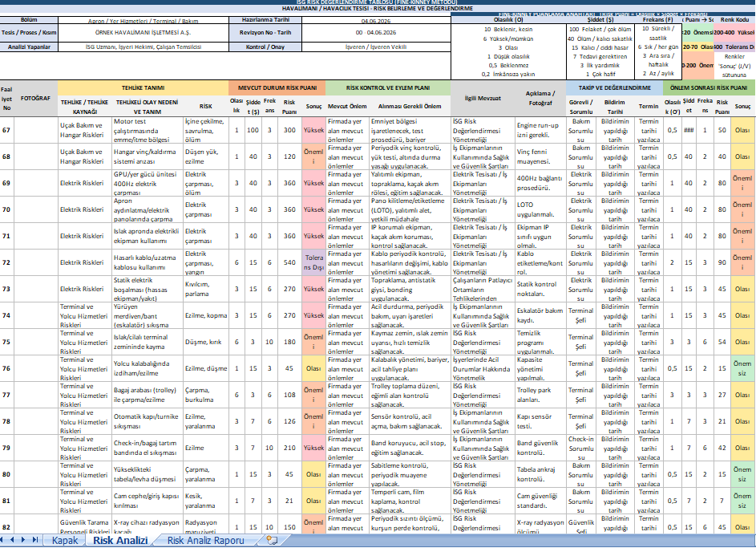Click the Açıklama / Fotoğraf column header
This screenshot has height=548, width=756.
[x=540, y=99]
